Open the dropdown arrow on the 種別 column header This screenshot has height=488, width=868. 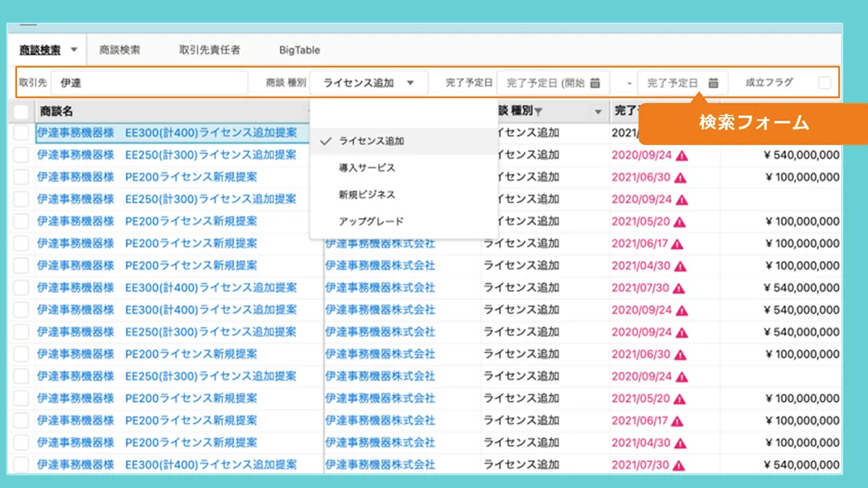coord(598,111)
